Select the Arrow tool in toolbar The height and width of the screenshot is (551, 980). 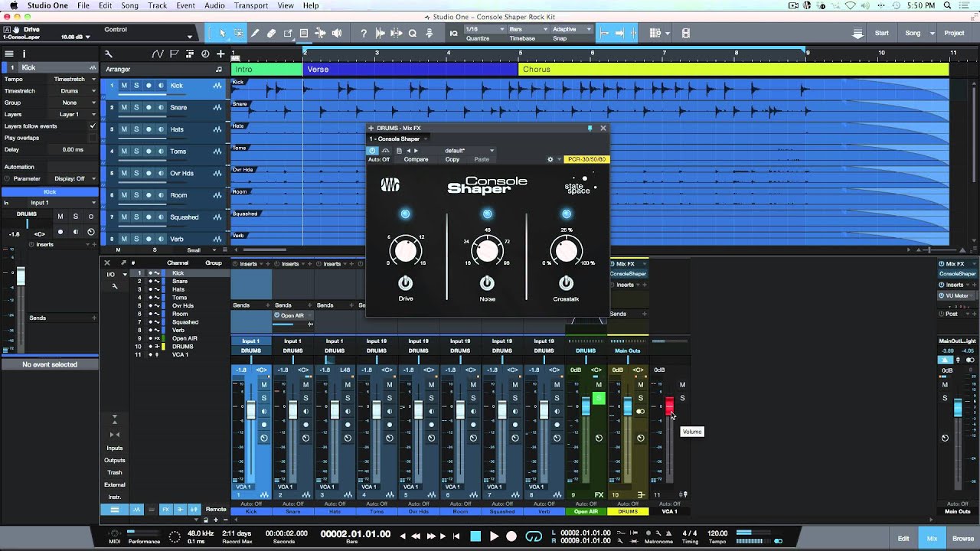tap(222, 33)
